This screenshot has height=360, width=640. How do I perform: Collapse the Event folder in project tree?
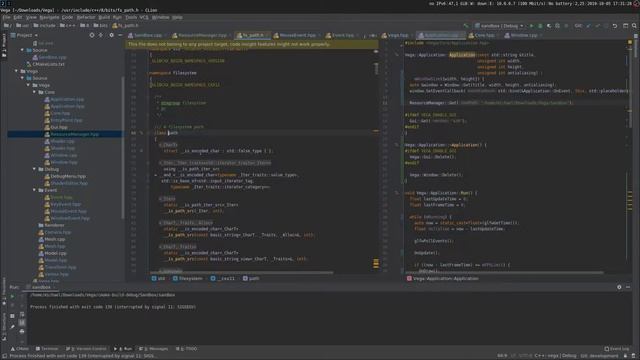click(34, 190)
